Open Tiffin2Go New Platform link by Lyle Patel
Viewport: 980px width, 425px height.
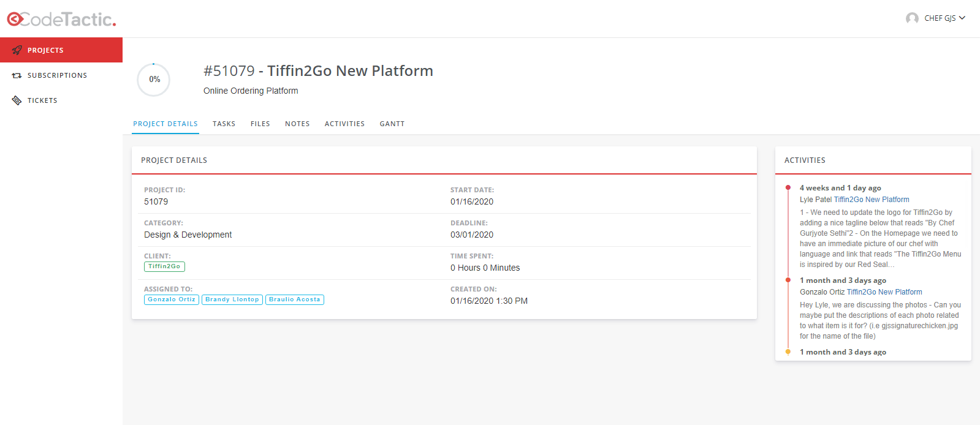pos(872,200)
